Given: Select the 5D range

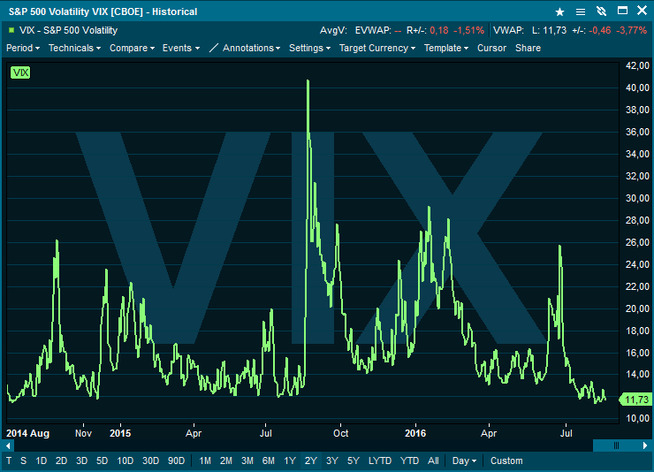Looking at the screenshot, I should point(102,461).
